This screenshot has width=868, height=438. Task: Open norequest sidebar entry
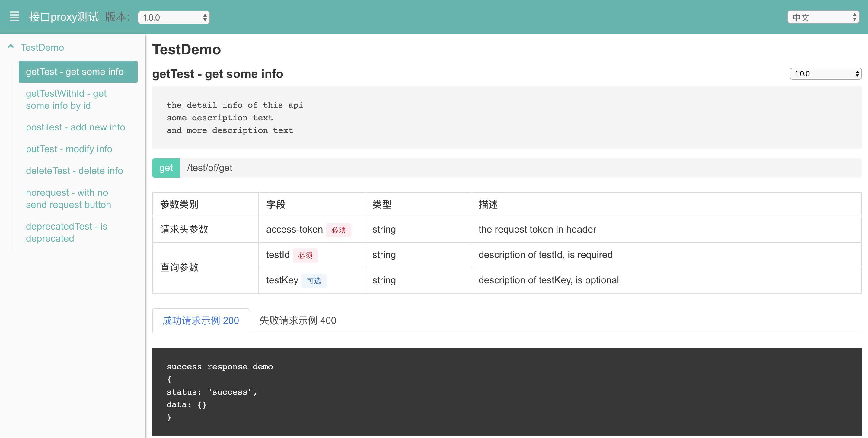(x=68, y=198)
